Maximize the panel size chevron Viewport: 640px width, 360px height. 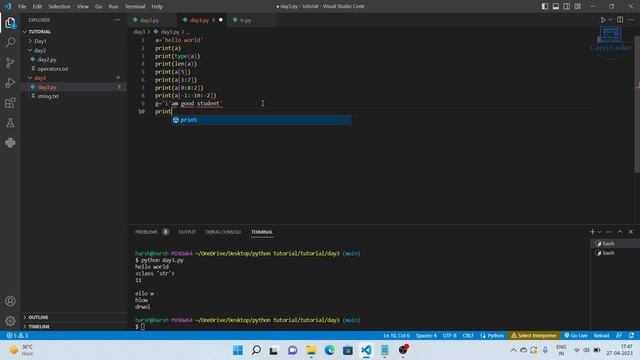pyautogui.click(x=620, y=231)
